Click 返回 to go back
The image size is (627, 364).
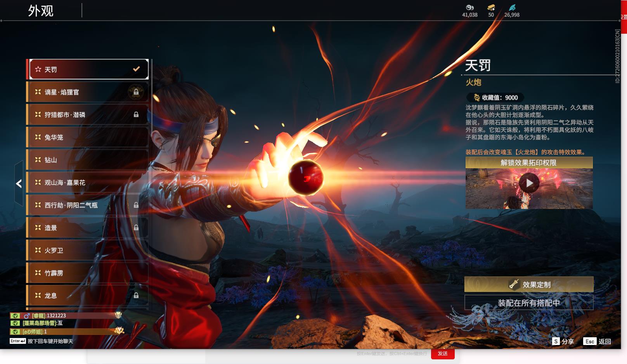pos(604,342)
